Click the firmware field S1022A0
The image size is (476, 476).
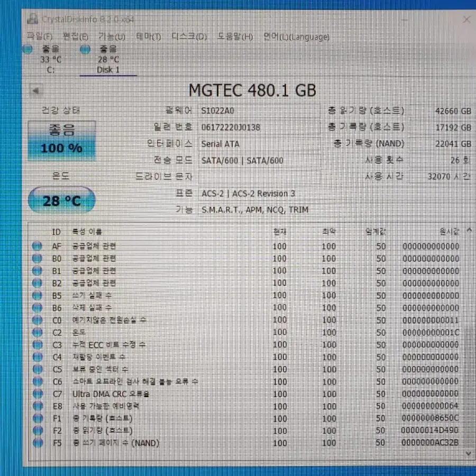coord(259,111)
